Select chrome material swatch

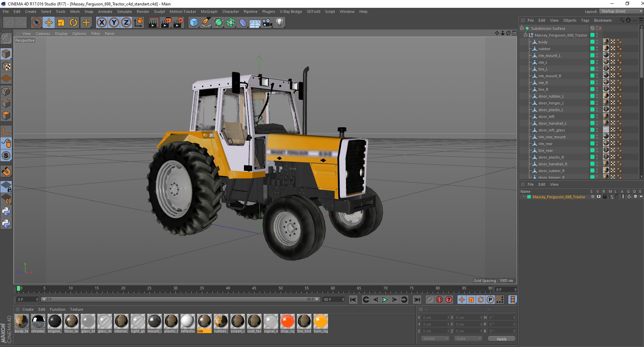tap(38, 323)
